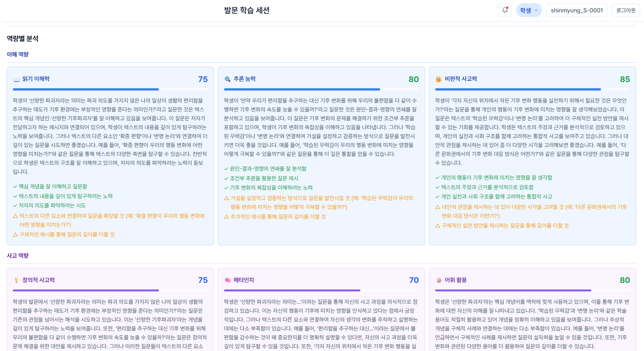Screen dimensions: 644x351
Task: Click the 로그아웃 button
Action: 626,10
